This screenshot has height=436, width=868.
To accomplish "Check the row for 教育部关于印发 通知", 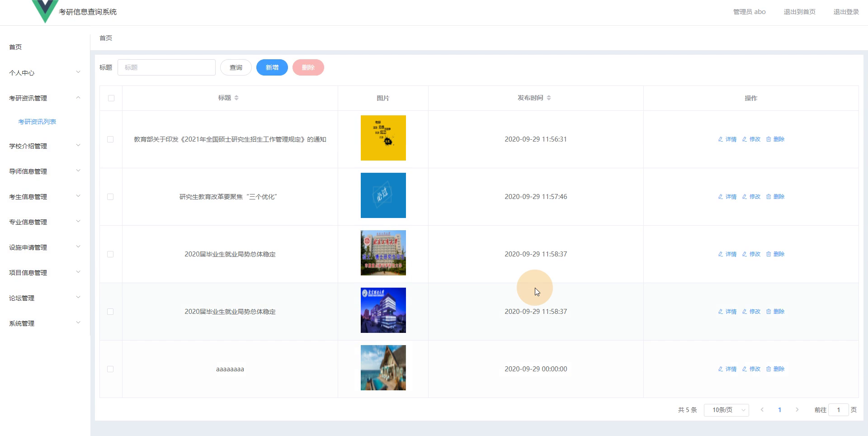I will click(x=110, y=139).
